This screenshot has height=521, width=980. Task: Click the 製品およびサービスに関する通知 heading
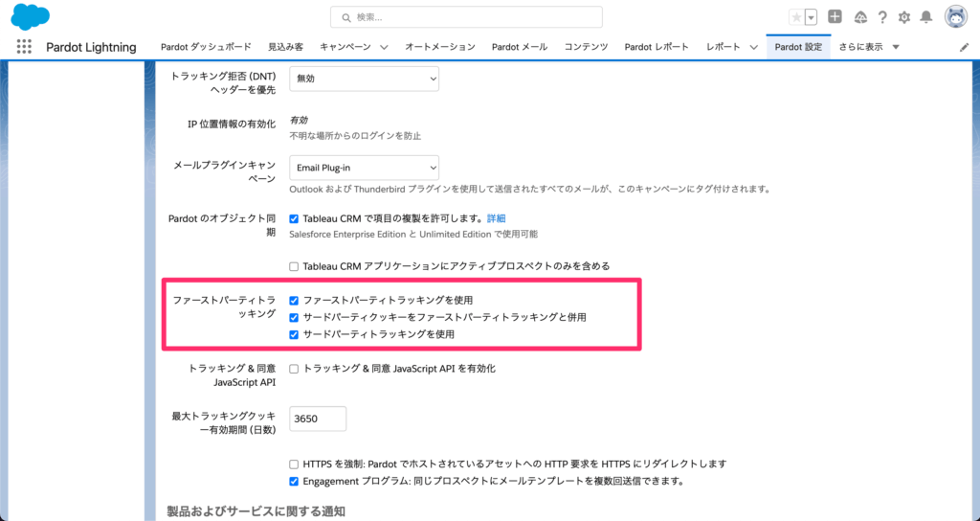[256, 511]
